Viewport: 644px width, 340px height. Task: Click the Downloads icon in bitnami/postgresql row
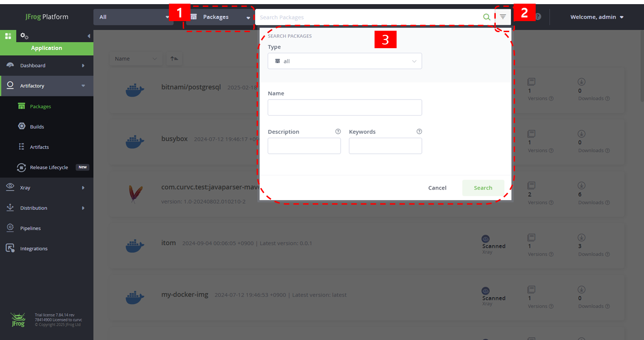[582, 82]
